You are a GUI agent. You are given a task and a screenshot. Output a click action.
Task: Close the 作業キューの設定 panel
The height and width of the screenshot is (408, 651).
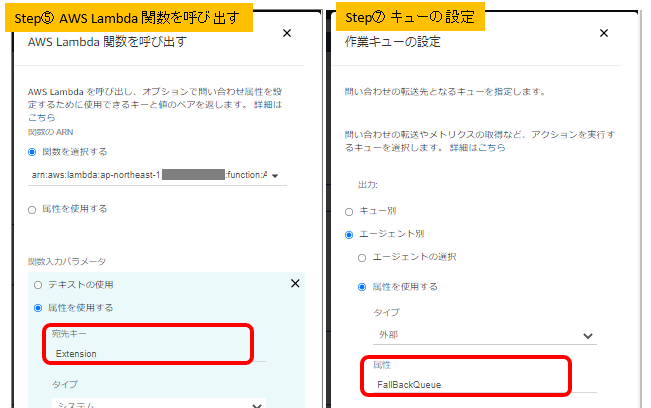(604, 33)
